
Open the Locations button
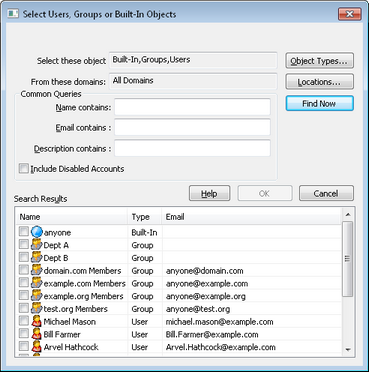tap(319, 82)
